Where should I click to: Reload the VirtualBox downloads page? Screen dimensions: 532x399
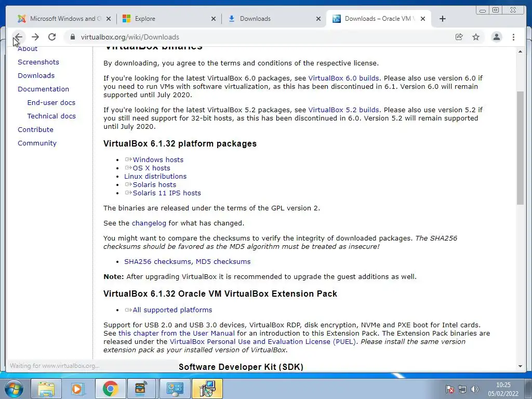tap(52, 37)
